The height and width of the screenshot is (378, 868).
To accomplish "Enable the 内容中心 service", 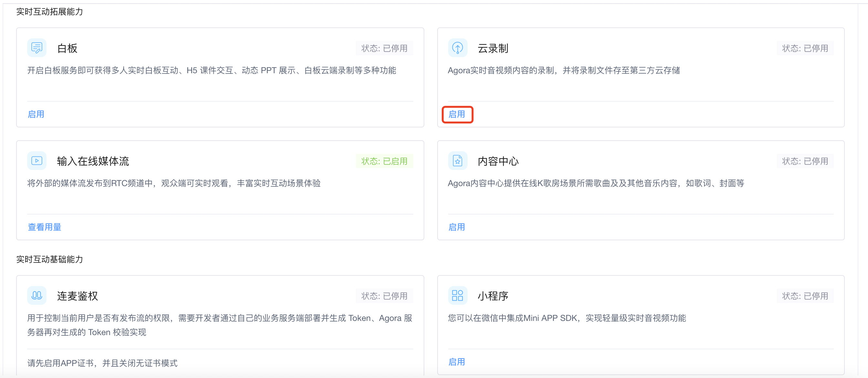I will [457, 227].
